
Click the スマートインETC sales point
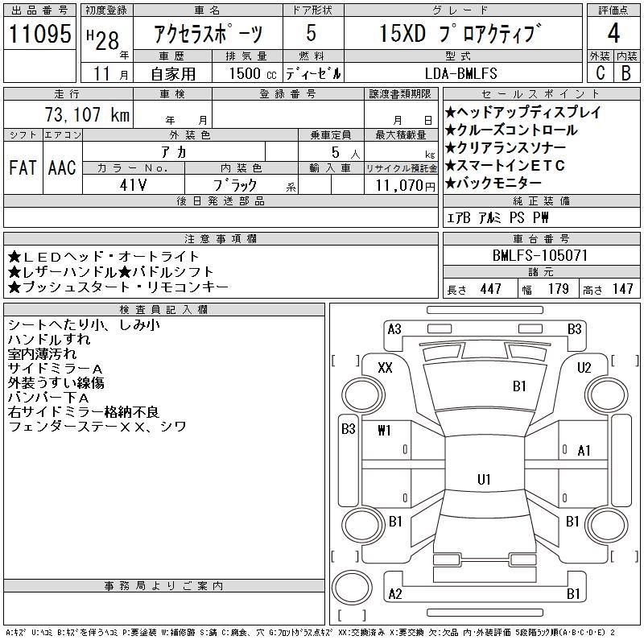click(505, 165)
